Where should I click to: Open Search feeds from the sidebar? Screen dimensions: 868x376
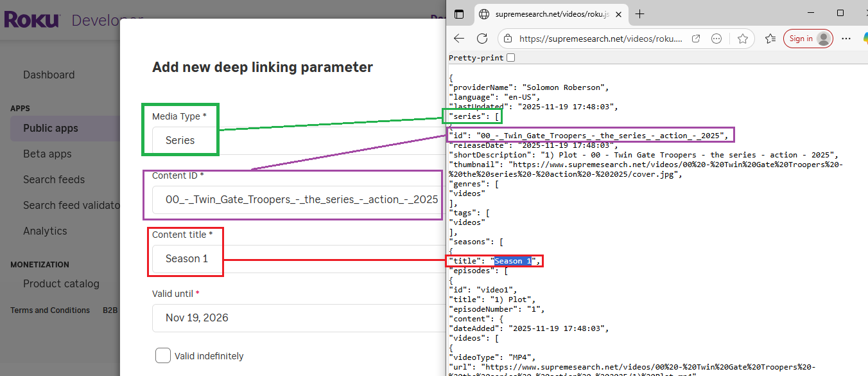tap(54, 179)
